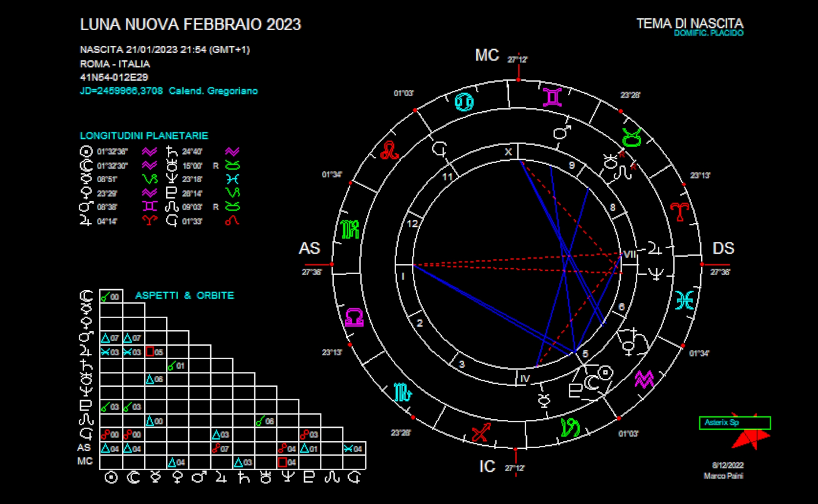Select the Sun symbol inside the chart wheel

[605, 372]
